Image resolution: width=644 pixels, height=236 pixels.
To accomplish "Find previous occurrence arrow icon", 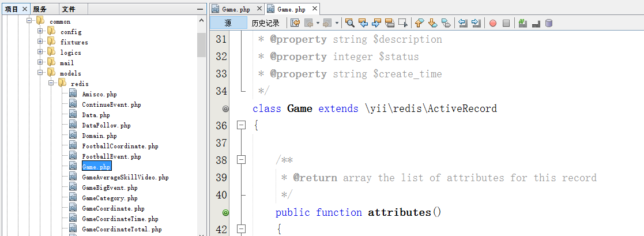I will click(363, 23).
